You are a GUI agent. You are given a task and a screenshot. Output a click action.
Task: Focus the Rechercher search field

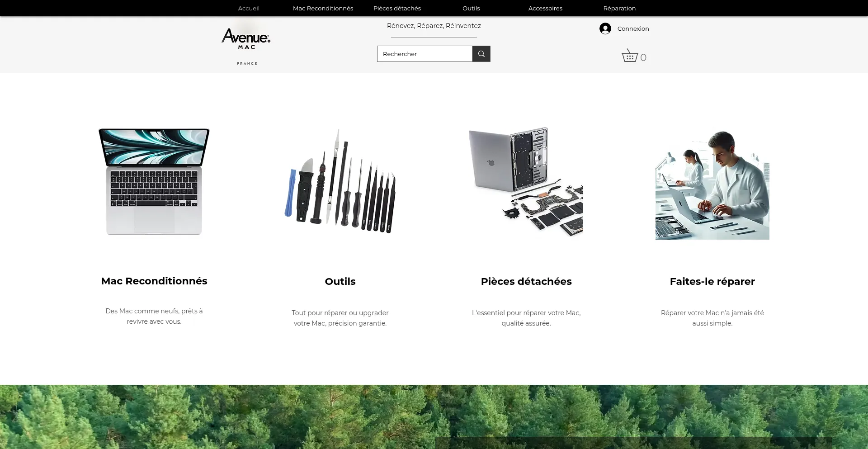[425, 54]
